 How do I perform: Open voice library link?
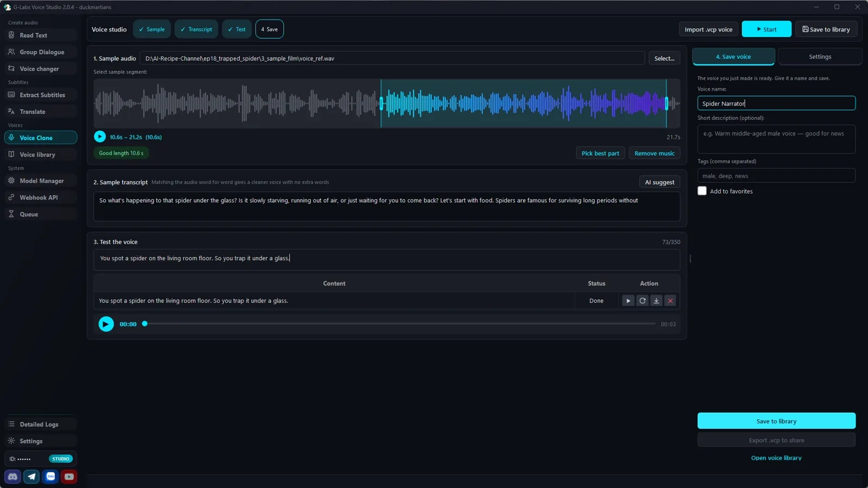pos(776,458)
